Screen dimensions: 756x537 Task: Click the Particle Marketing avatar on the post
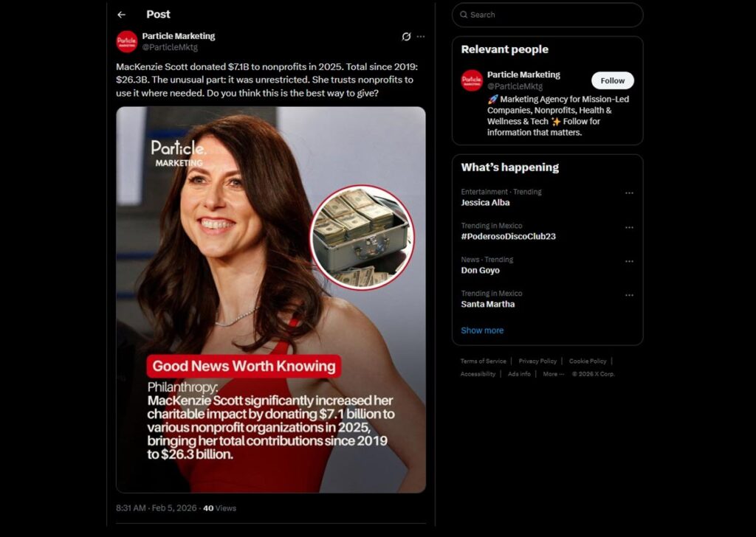click(127, 41)
